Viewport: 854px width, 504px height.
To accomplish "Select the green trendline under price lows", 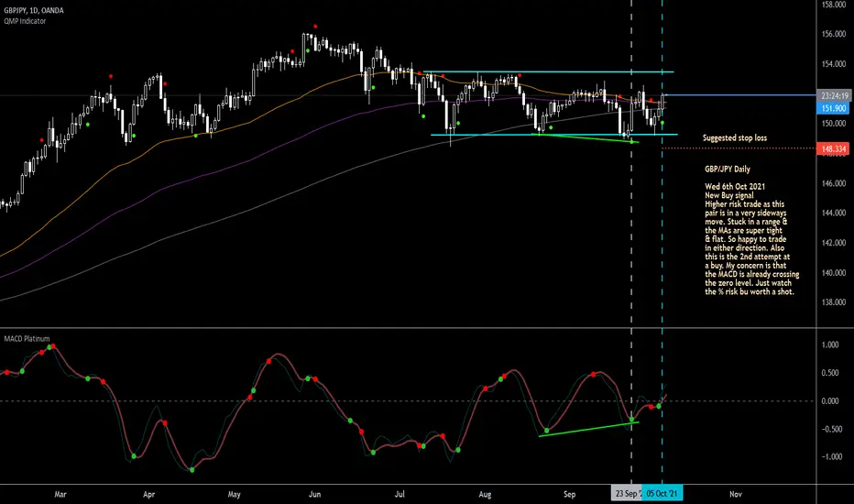I will pyautogui.click(x=585, y=137).
